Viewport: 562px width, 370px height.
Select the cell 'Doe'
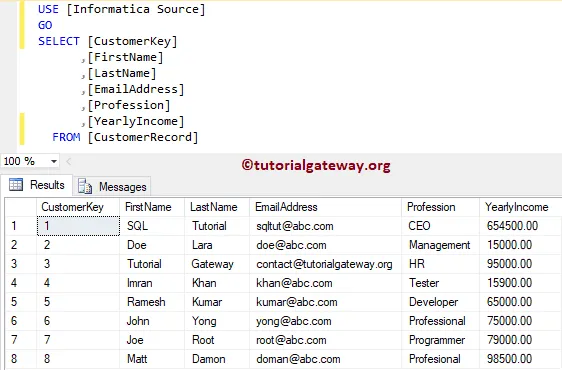152,245
